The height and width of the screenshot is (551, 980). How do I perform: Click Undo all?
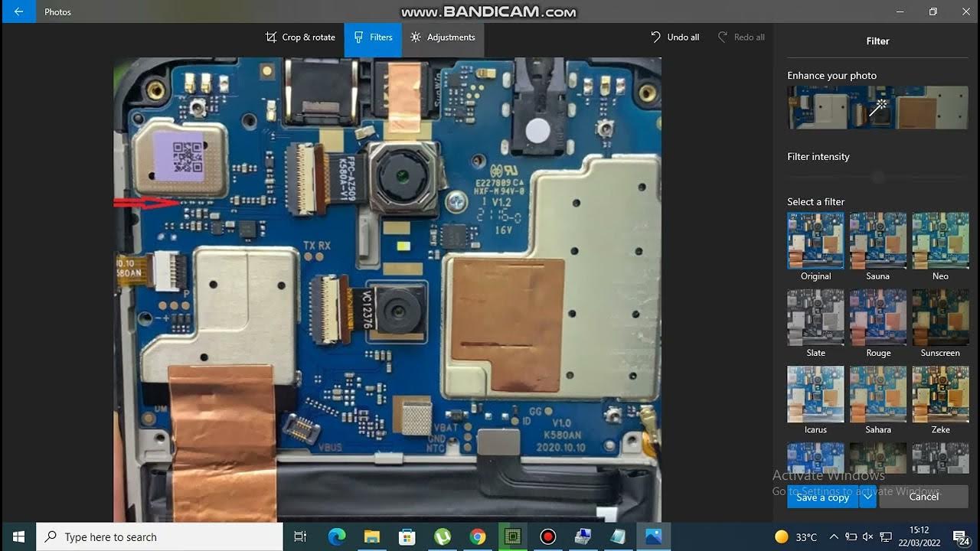[x=675, y=37]
